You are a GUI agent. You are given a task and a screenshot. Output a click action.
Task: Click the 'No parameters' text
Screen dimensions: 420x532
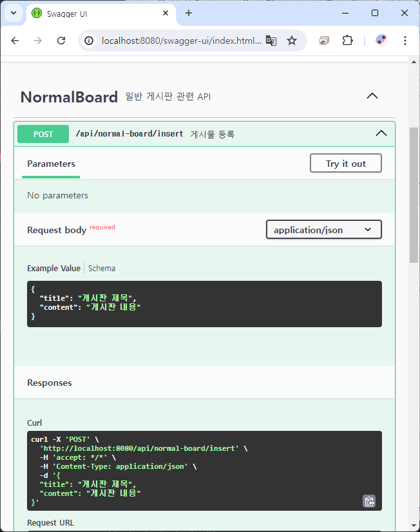click(58, 195)
